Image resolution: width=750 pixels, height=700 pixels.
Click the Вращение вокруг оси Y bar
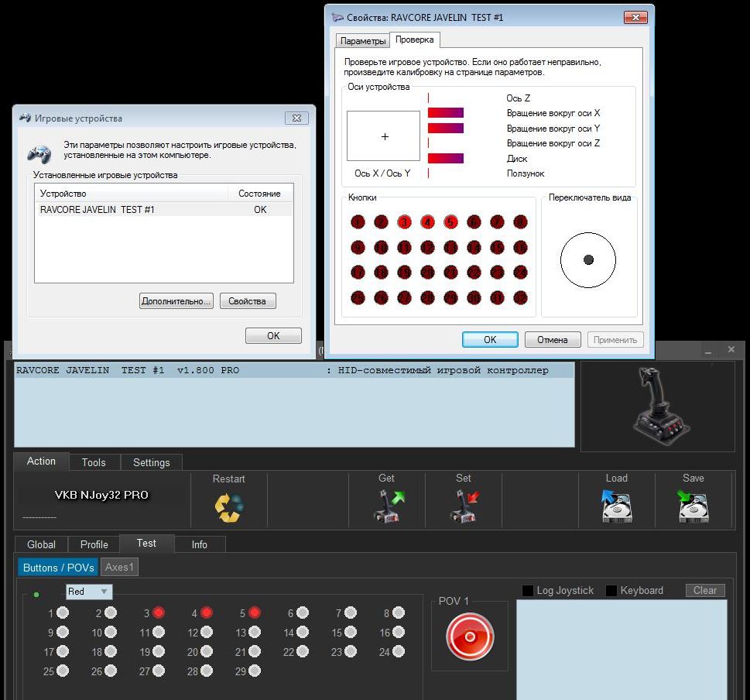pos(446,129)
